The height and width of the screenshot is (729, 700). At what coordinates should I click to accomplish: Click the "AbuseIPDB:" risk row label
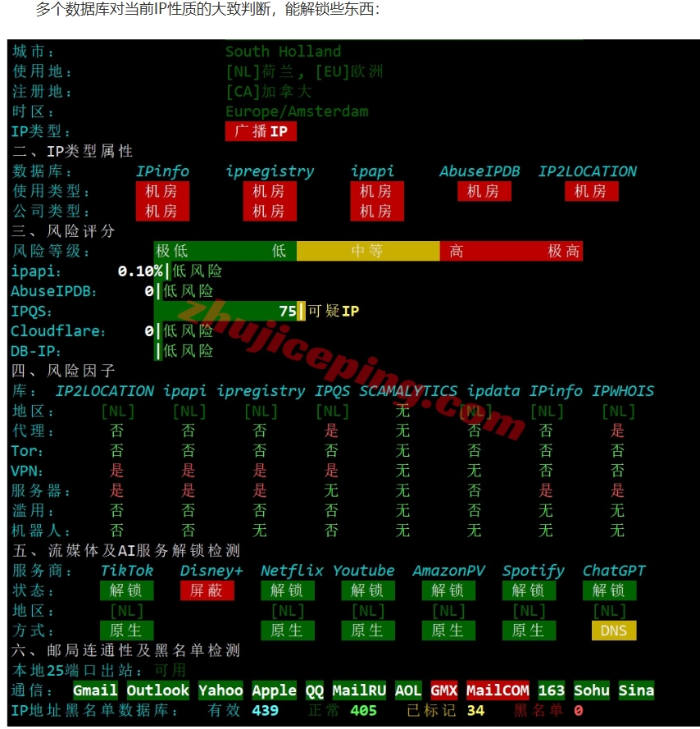(53, 291)
